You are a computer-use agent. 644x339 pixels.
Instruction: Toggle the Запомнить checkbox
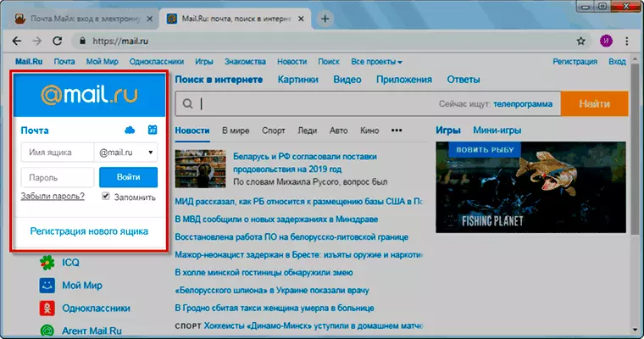(106, 196)
